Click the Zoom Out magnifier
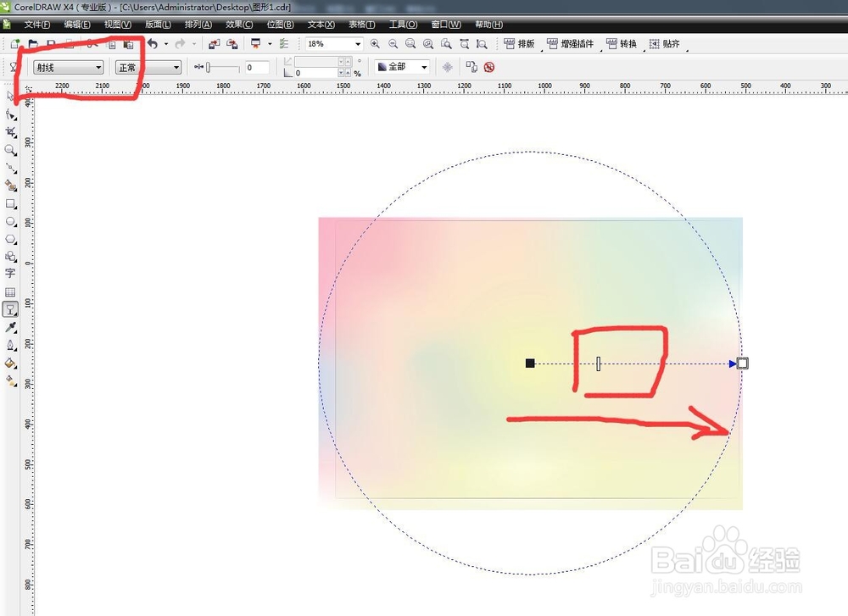Viewport: 848px width, 616px height. (x=393, y=44)
